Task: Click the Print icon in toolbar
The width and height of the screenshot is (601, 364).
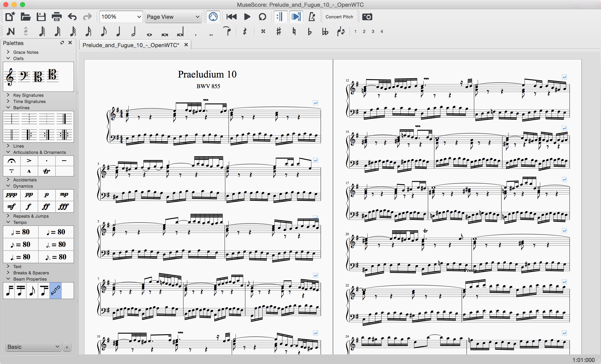Action: pos(57,17)
